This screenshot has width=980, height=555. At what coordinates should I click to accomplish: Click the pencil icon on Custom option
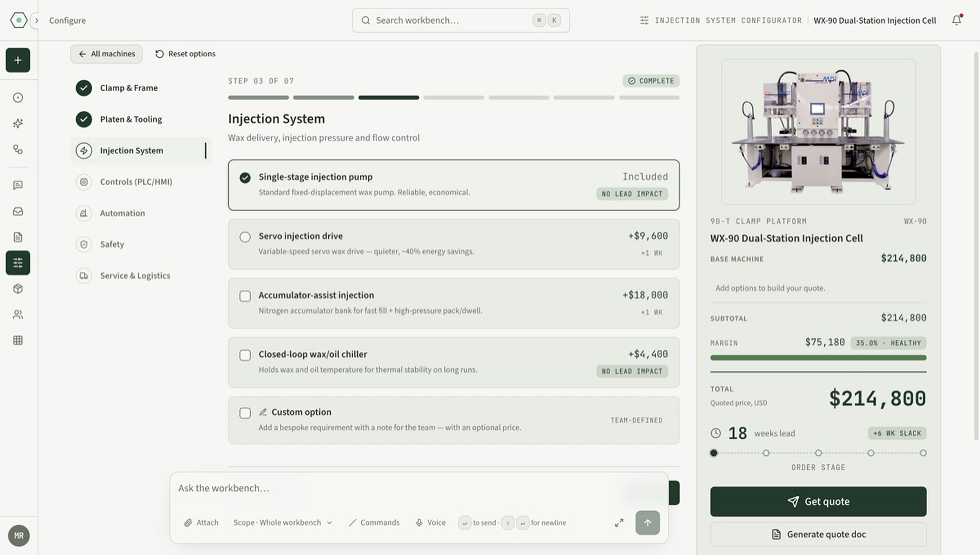[263, 412]
